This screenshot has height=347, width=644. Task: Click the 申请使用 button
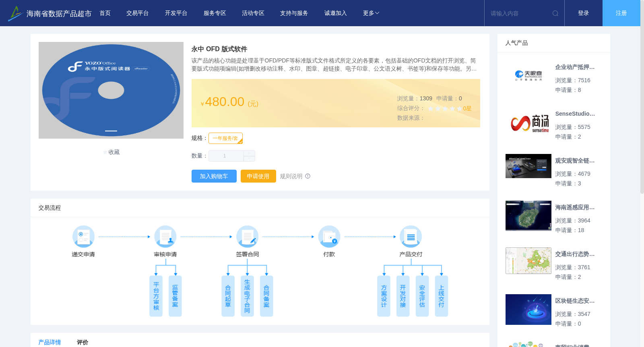point(258,176)
